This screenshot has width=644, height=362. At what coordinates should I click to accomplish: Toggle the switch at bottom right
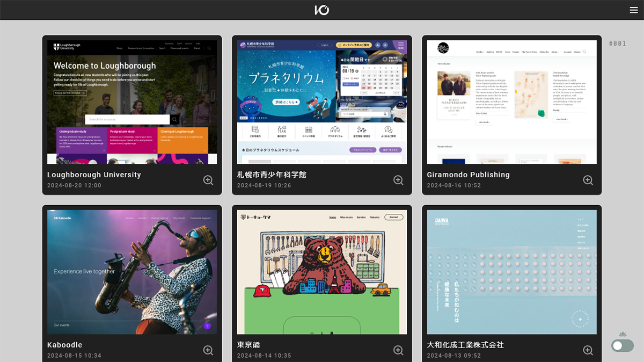pyautogui.click(x=622, y=345)
